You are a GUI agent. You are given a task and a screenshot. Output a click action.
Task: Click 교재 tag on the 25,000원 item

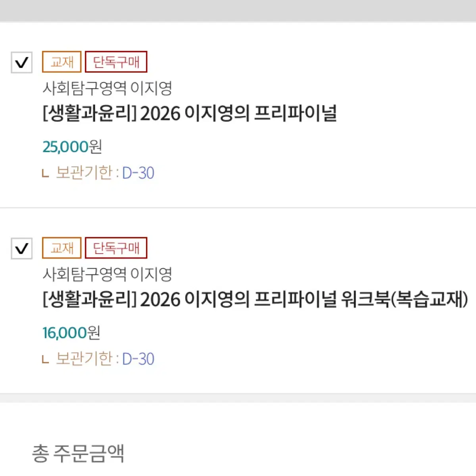pyautogui.click(x=61, y=62)
